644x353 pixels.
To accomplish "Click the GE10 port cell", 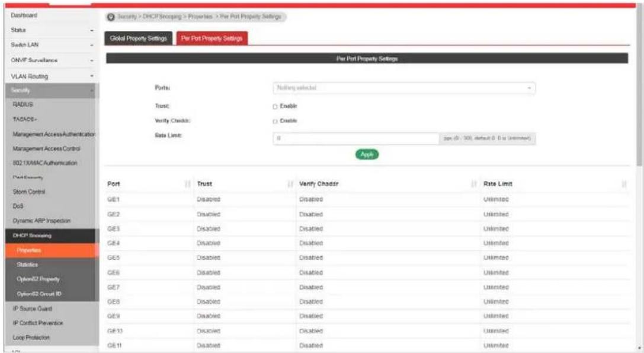I will pos(115,331).
